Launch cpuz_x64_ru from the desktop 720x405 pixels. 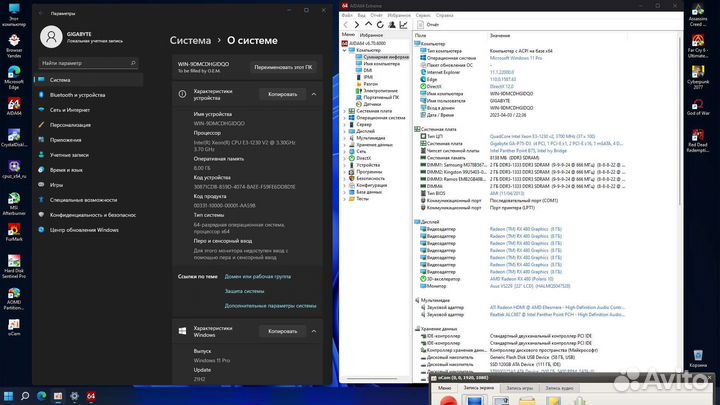[x=14, y=169]
